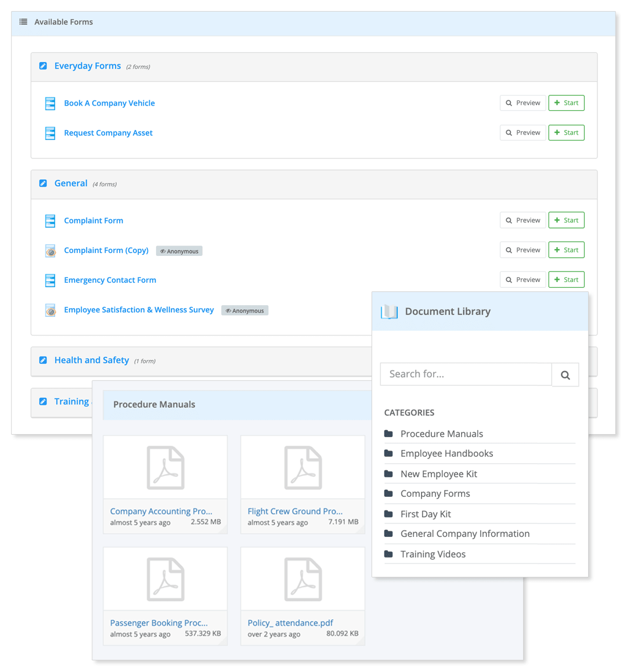Toggle the Anonymous badge on Complaint Form (Copy)
Screen dimensions: 627x672
(179, 251)
